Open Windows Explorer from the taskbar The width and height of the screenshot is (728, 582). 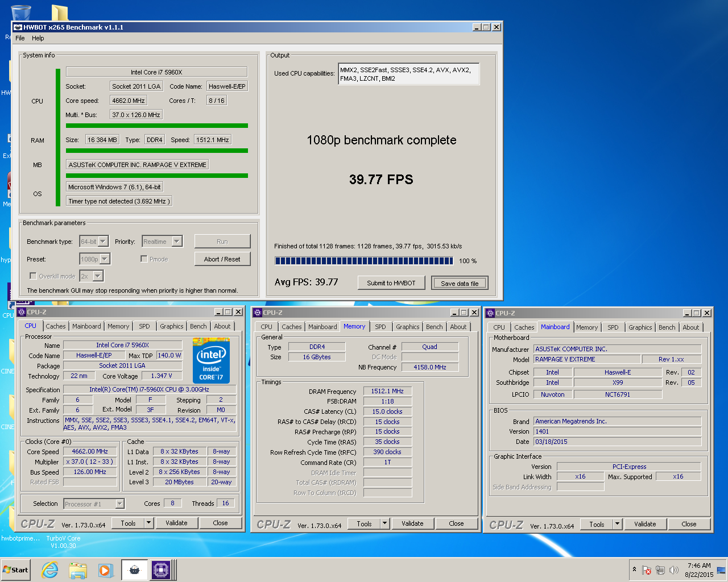(78, 570)
